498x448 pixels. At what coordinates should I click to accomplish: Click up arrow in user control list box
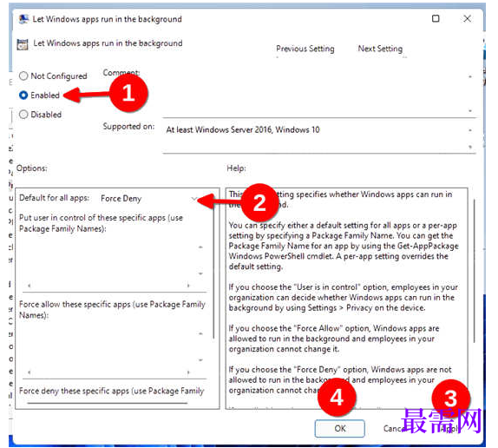coord(200,247)
